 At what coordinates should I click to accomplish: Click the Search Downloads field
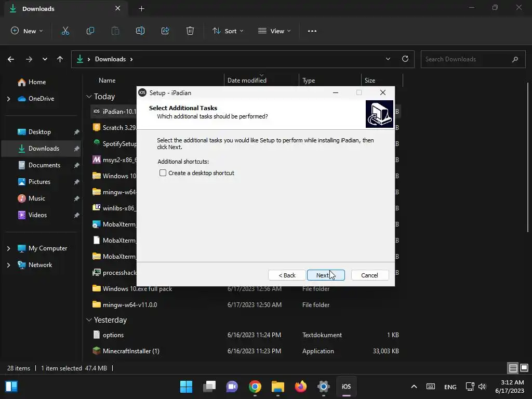tap(473, 59)
